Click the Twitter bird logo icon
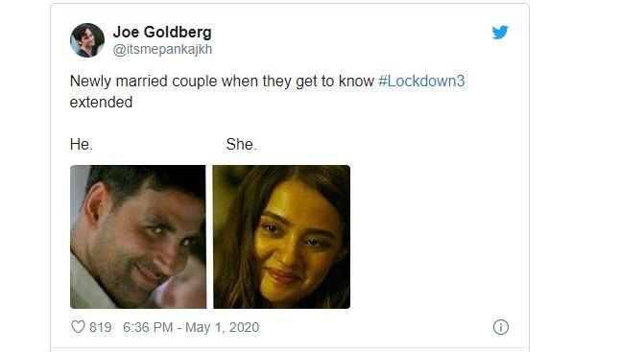644x352 pixels. point(500,32)
